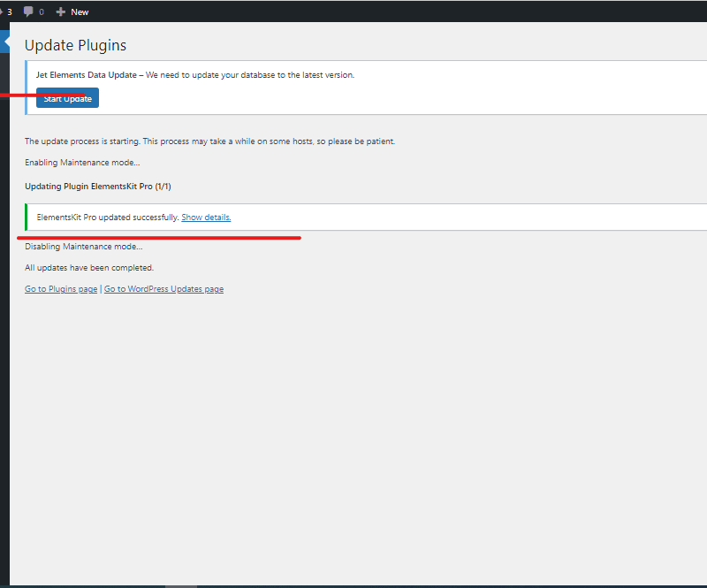
Task: Select 'Enabling Maintenance mode...' text
Action: point(82,163)
